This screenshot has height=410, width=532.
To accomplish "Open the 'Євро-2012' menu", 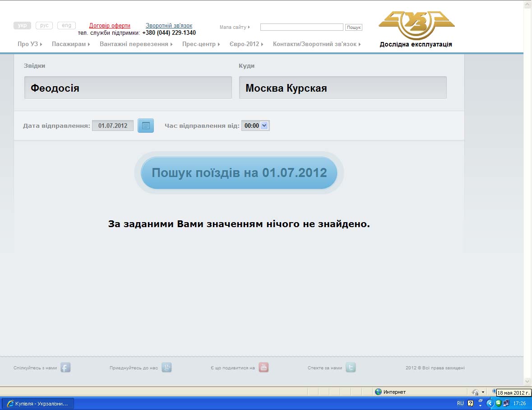I will [246, 44].
